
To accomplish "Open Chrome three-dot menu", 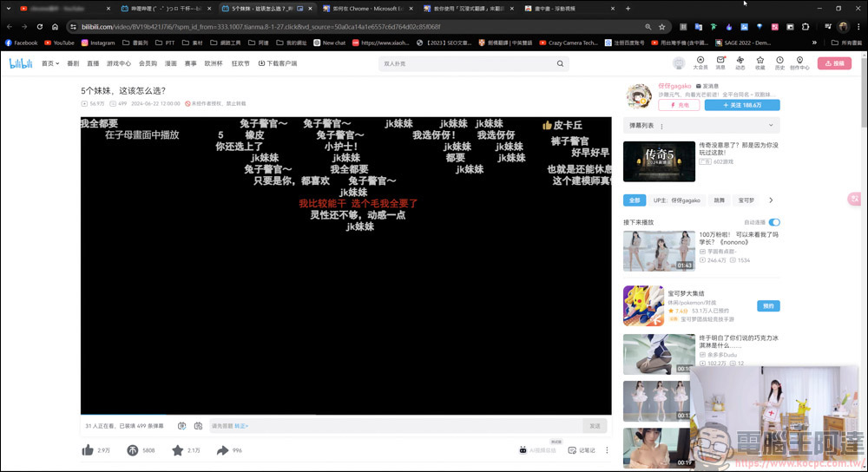I will click(858, 27).
